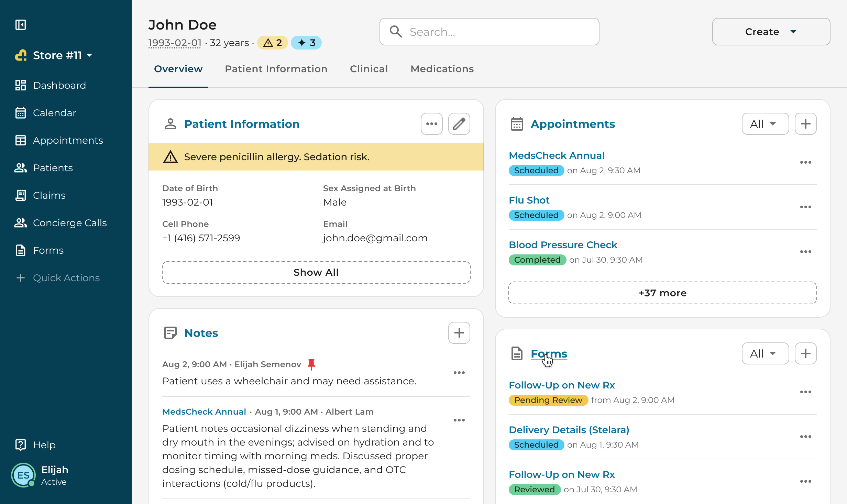Screen dimensions: 847x504
Task: Open the Create dropdown button
Action: point(771,32)
